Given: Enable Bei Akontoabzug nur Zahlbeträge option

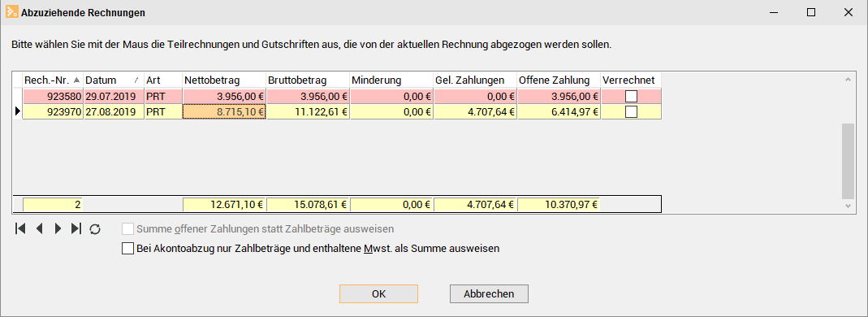Looking at the screenshot, I should point(127,248).
